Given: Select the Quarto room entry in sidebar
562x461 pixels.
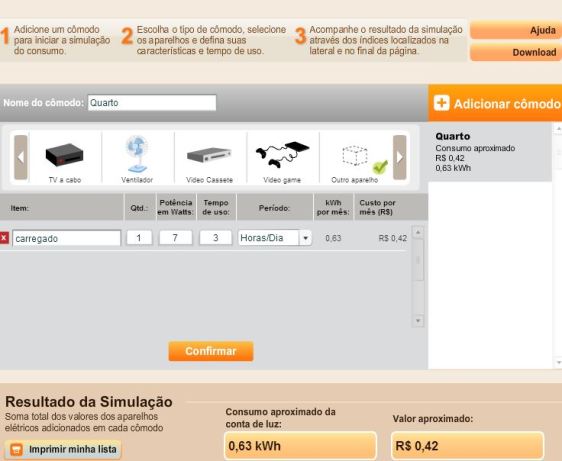Looking at the screenshot, I should click(x=490, y=152).
